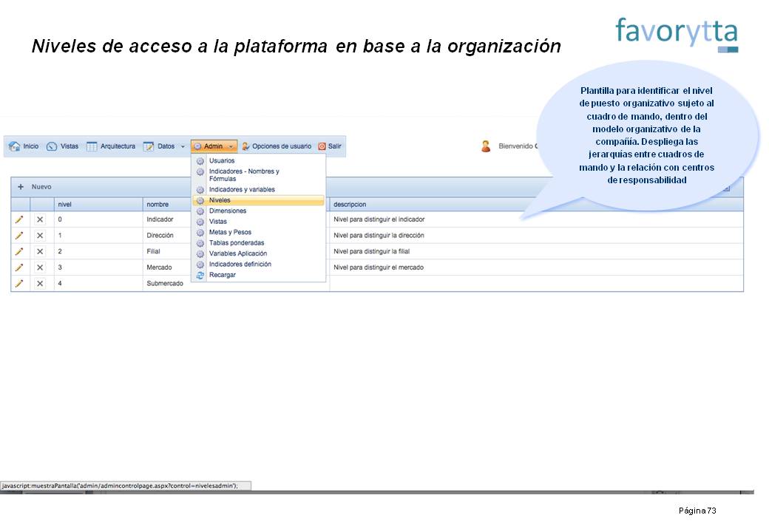Click the Mercado name cell
Screen dimensions: 769x532
point(160,267)
